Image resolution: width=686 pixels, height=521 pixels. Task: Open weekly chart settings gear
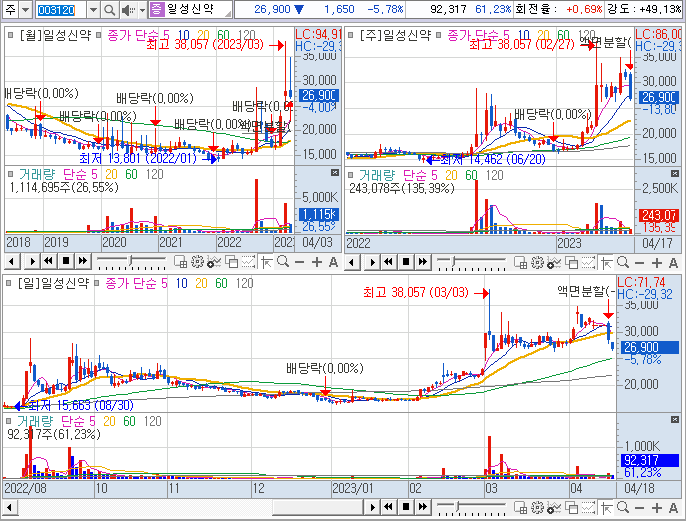(538, 262)
